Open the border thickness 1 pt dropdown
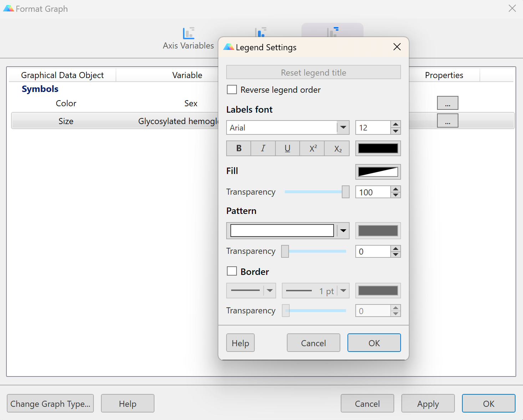Screen dimensions: 523x420 (x=343, y=291)
